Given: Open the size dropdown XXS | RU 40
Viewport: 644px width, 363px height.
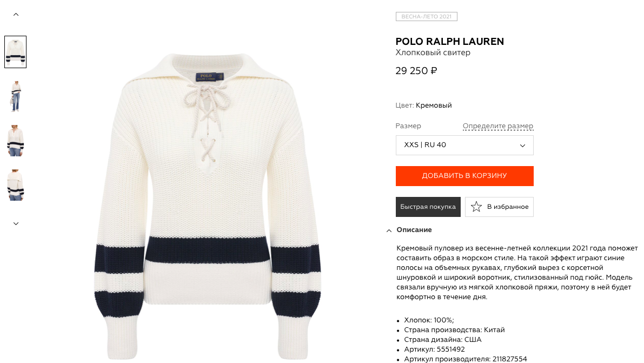Looking at the screenshot, I should 464,145.
